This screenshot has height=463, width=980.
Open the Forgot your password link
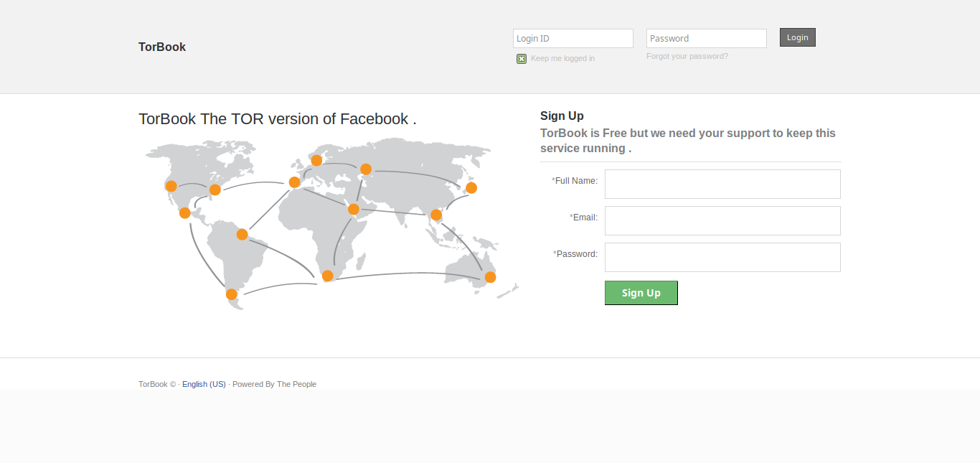pyautogui.click(x=687, y=56)
